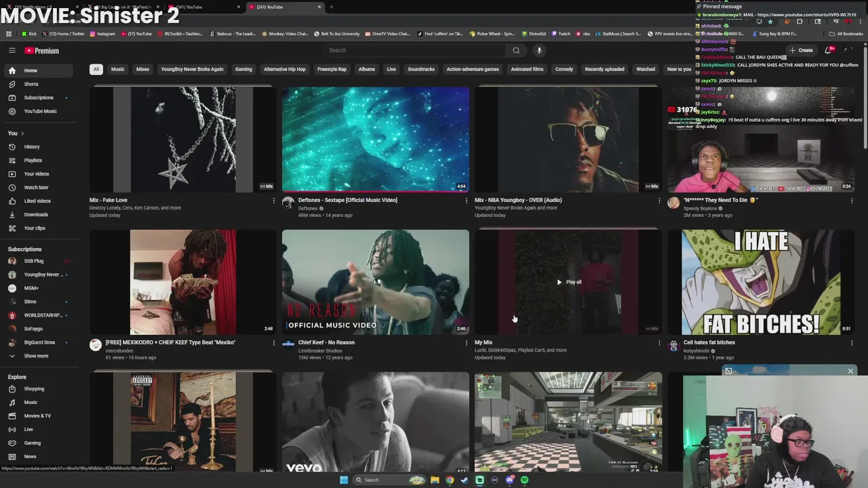The width and height of the screenshot is (868, 488).
Task: Select the Albums filter chip
Action: point(367,69)
